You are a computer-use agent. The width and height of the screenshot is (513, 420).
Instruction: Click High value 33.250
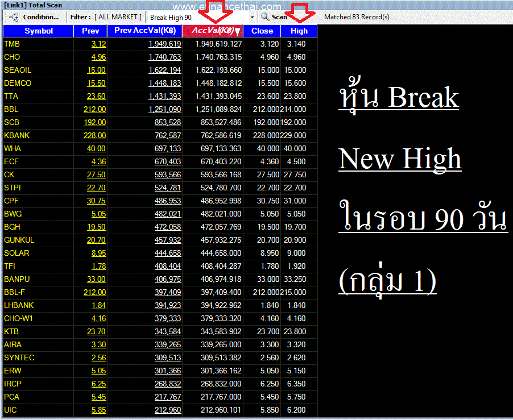tap(295, 279)
